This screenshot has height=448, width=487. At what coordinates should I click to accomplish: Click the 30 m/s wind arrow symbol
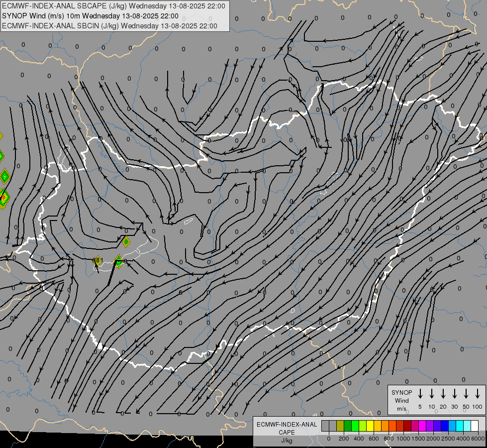pos(455,393)
